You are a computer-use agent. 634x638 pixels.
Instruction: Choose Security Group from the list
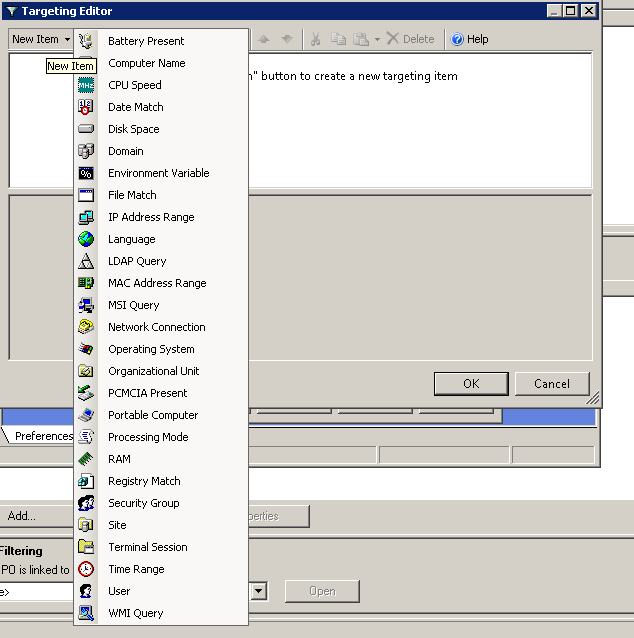tap(161, 503)
